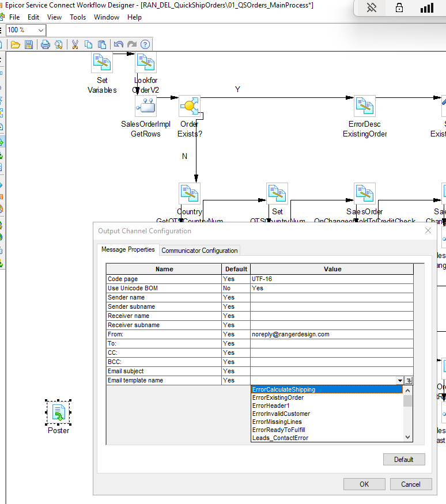Open a workflow with the folder icon
This screenshot has height=504, width=446.
[x=15, y=44]
